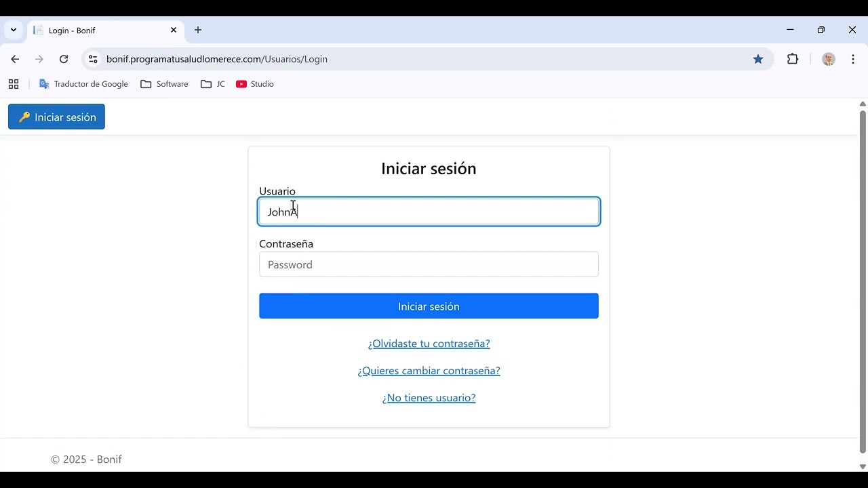Focus the Usuario input field
This screenshot has width=868, height=488.
pos(429,211)
